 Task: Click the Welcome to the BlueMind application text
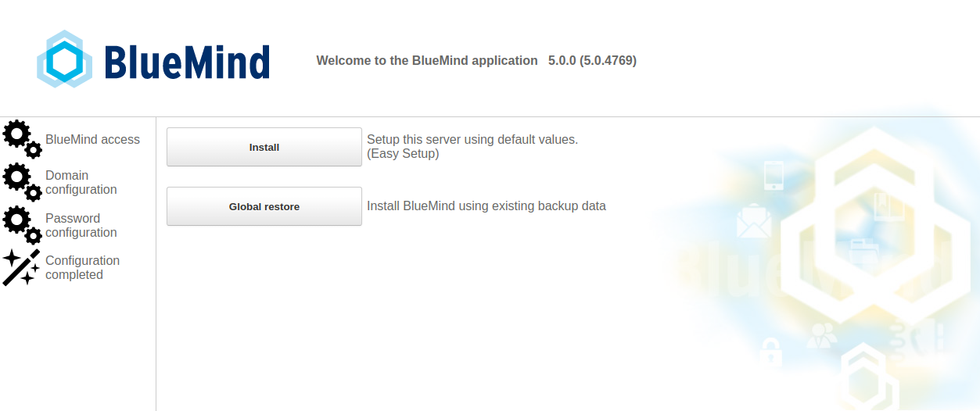click(427, 60)
